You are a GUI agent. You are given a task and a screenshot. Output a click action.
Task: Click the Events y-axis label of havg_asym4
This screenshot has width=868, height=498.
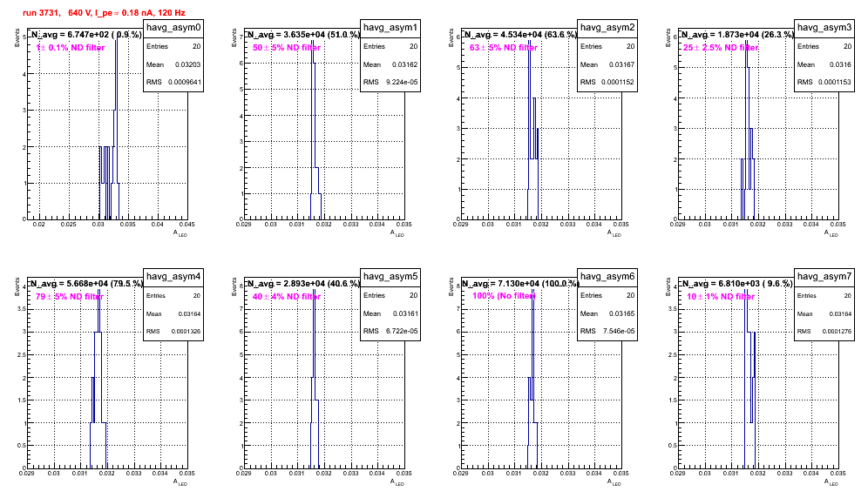(x=17, y=286)
